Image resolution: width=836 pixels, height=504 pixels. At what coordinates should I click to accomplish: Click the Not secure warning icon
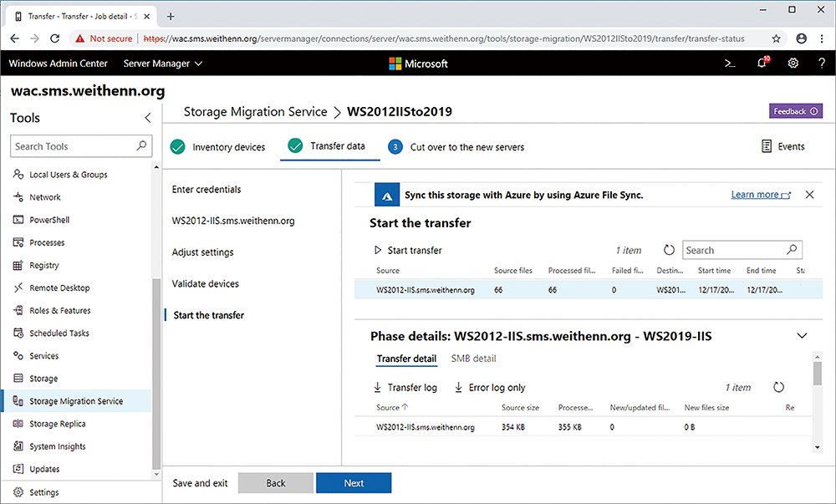coord(80,38)
